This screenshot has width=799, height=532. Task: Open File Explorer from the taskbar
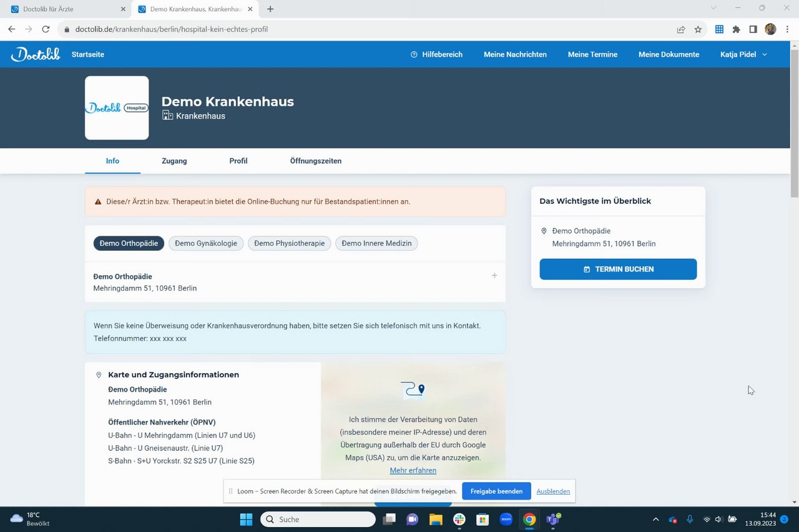[436, 520]
